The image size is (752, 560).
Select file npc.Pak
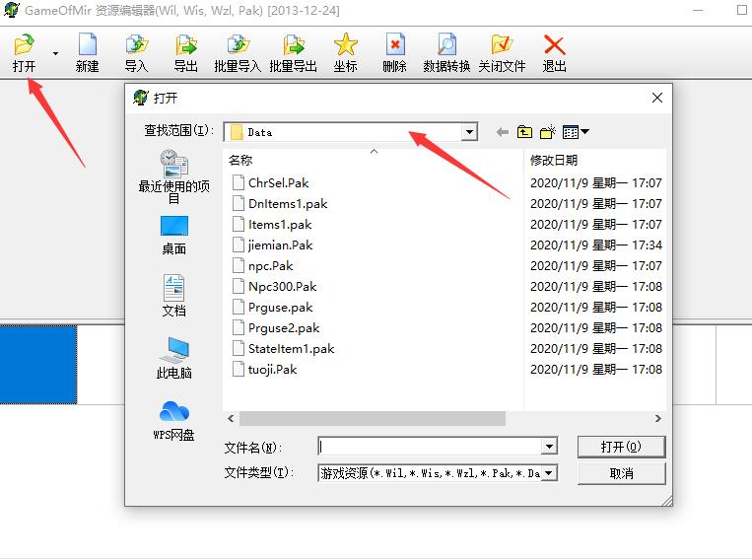pyautogui.click(x=270, y=266)
